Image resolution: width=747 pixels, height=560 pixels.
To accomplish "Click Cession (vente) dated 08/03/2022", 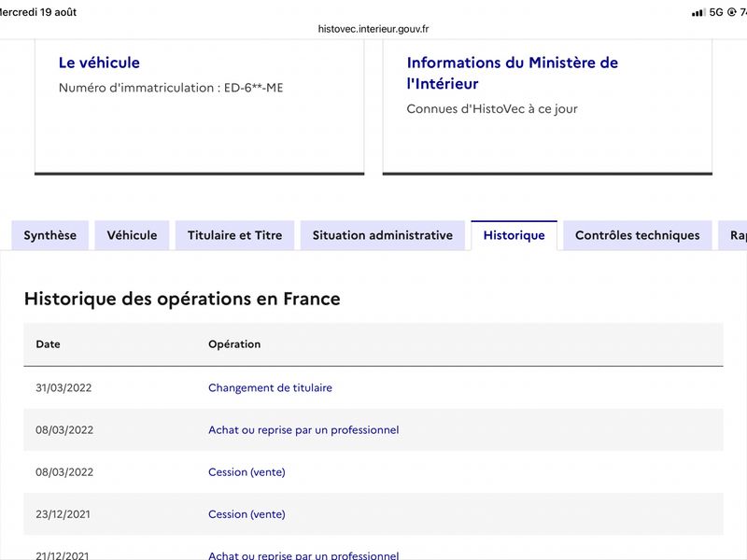I will [247, 472].
